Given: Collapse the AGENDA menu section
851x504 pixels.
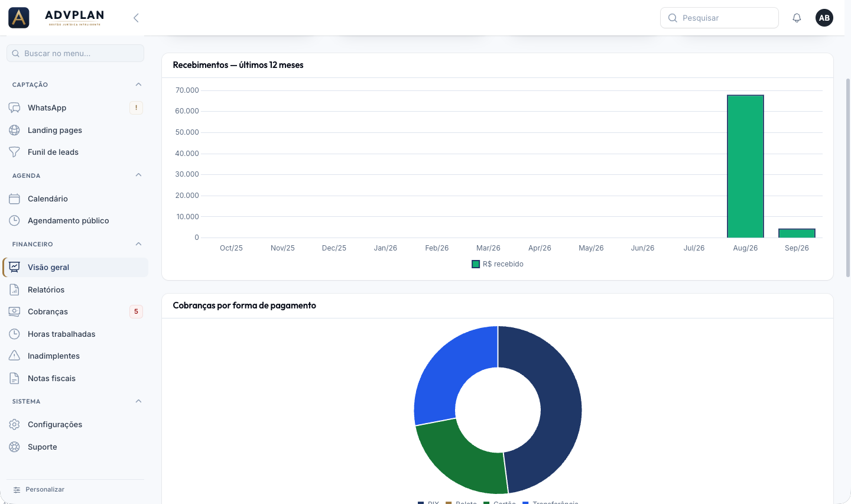Looking at the screenshot, I should pyautogui.click(x=138, y=175).
